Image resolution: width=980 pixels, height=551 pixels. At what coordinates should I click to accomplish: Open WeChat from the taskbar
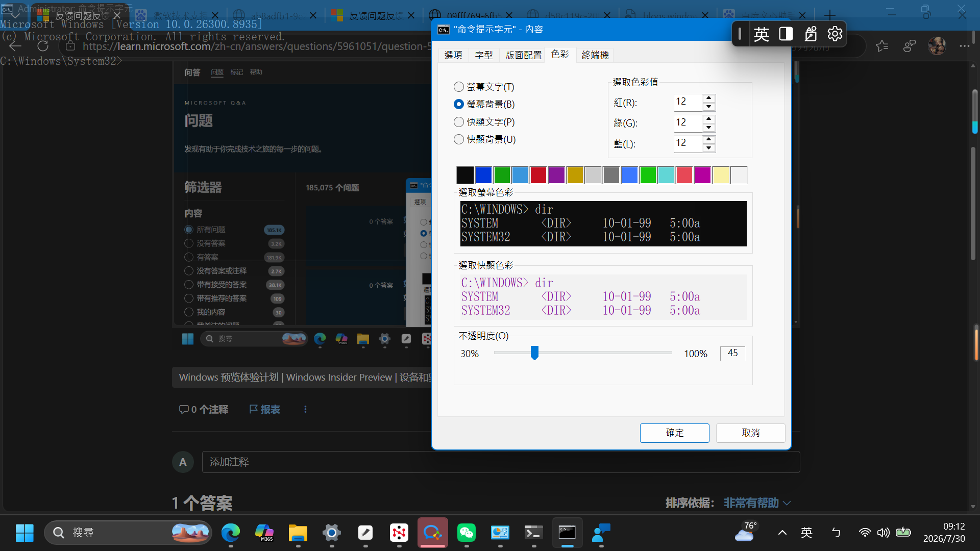(x=467, y=533)
